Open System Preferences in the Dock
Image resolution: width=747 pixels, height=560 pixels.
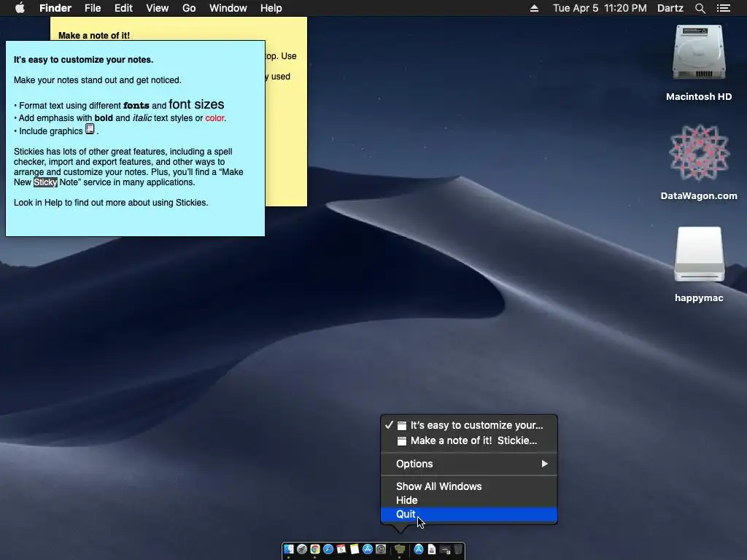(381, 550)
